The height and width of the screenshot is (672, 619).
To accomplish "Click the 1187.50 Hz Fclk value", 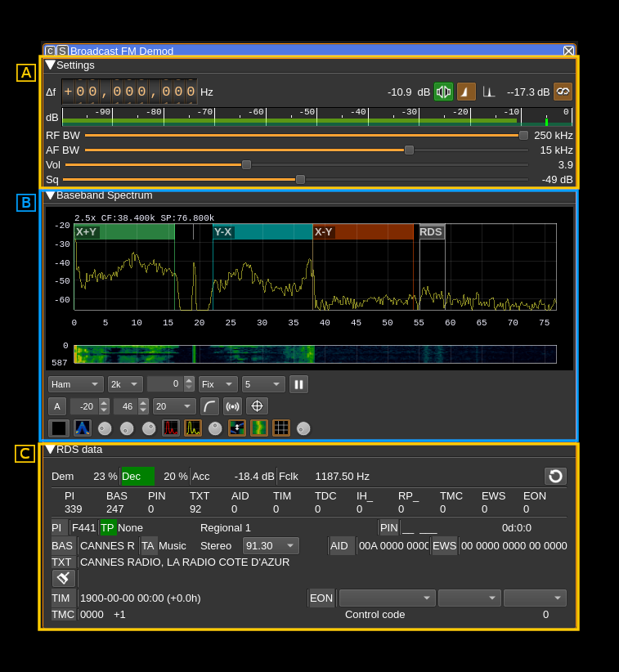I will coord(342,477).
